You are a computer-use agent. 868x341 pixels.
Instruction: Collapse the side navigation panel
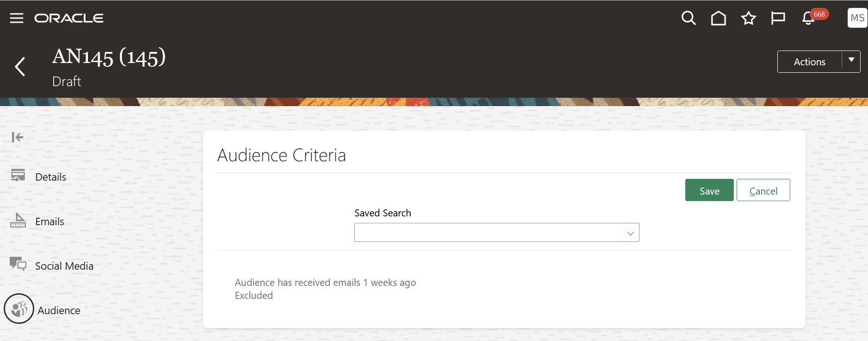pos(18,137)
